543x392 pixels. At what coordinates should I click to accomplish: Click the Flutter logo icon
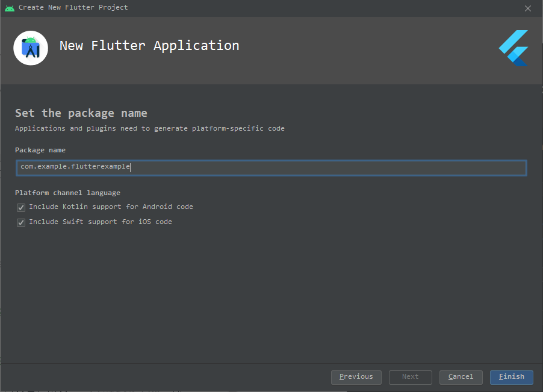coord(514,48)
